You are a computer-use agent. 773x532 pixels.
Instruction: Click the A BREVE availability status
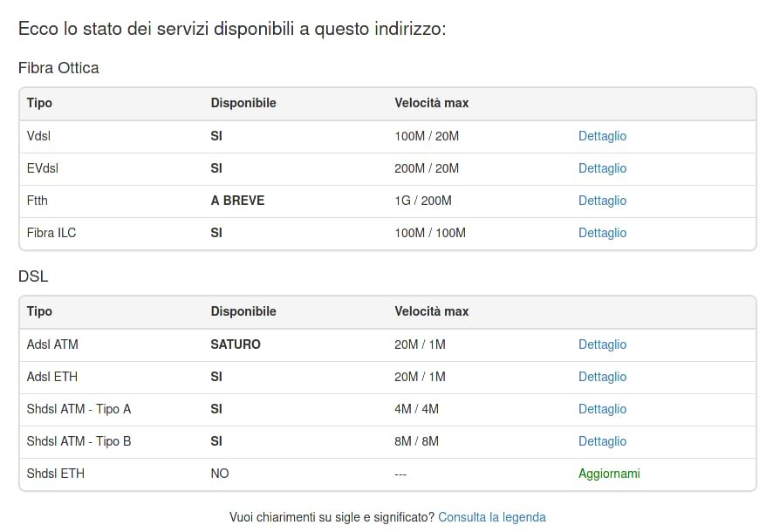(x=237, y=201)
